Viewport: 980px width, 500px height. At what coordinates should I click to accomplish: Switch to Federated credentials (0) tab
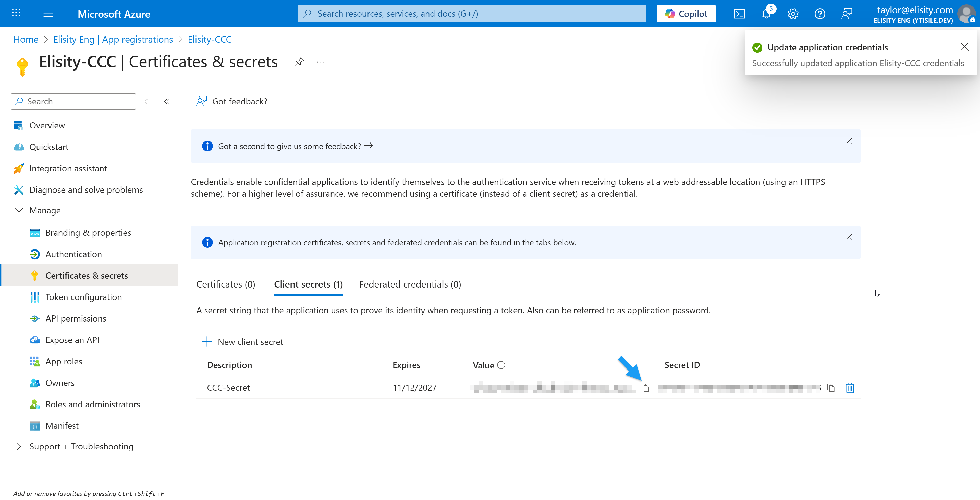410,284
